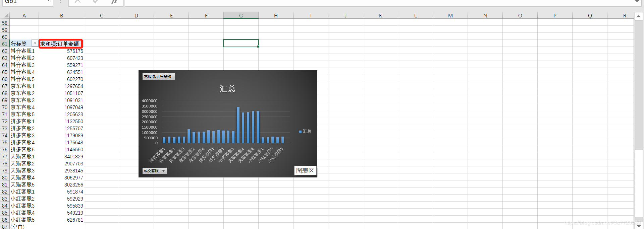
Task: Click the fx insert function icon
Action: [114, 2]
